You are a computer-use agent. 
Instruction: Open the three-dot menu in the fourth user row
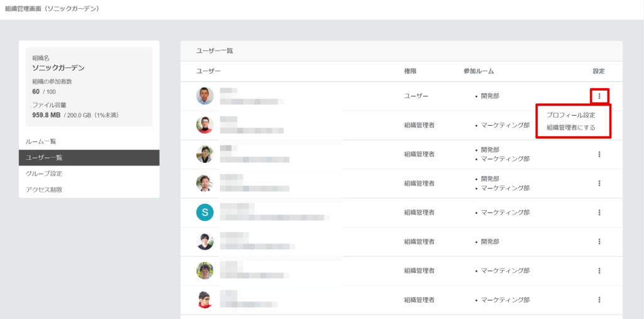(x=599, y=183)
